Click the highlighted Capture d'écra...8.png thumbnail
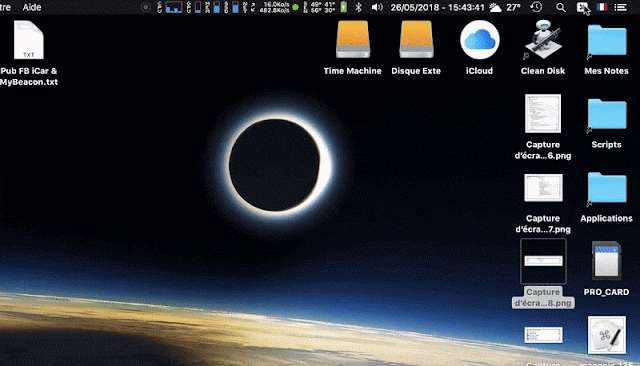 (543, 261)
